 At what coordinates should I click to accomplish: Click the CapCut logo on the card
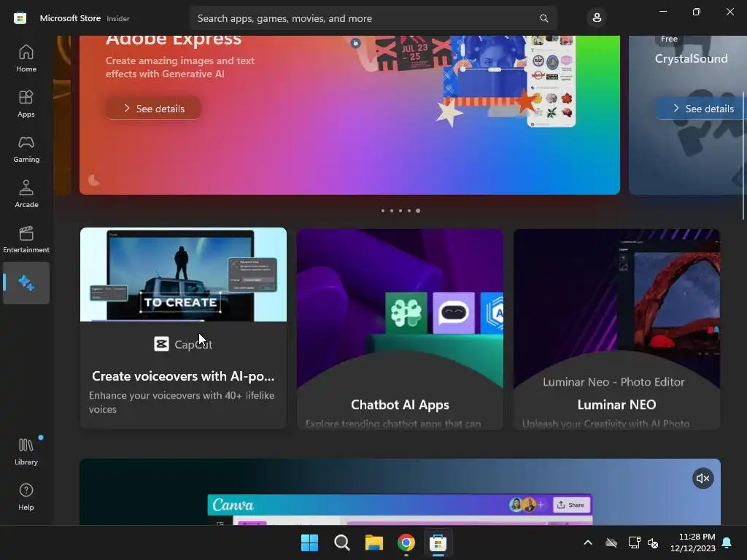coord(161,344)
